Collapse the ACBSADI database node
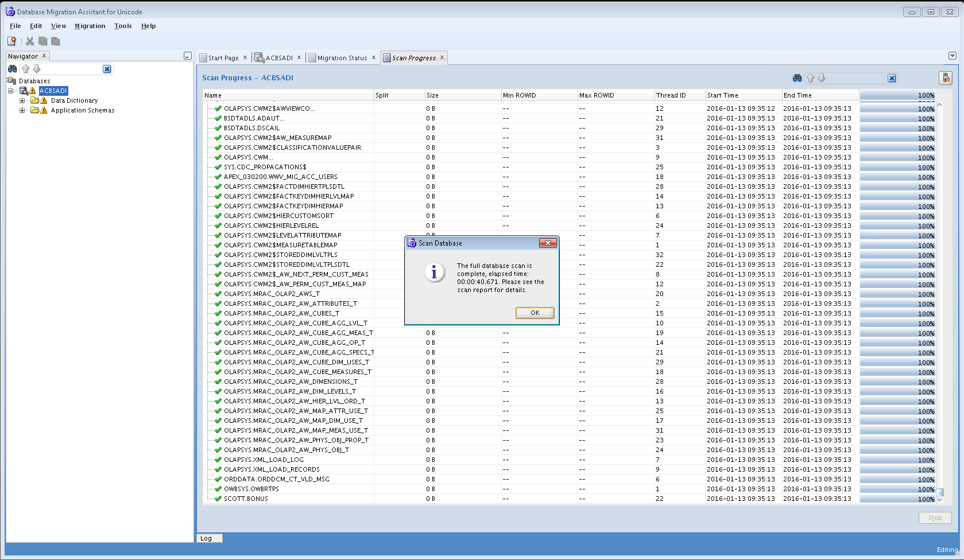The height and width of the screenshot is (560, 964). 10,91
